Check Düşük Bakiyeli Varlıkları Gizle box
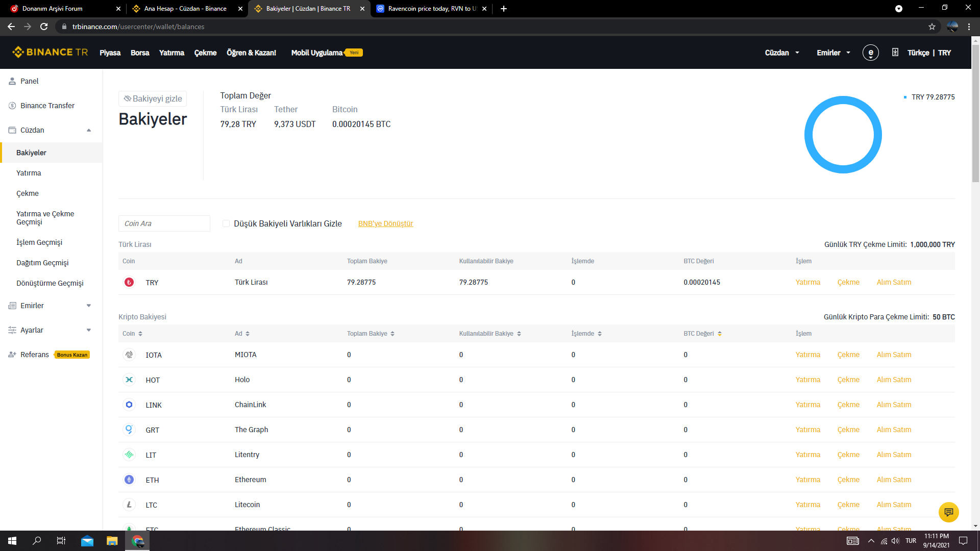980x551 pixels. tap(226, 223)
